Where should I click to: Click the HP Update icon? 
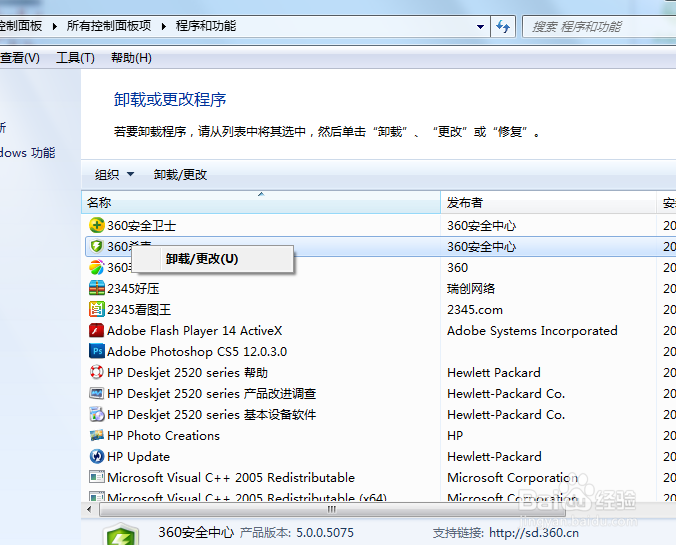[97, 456]
